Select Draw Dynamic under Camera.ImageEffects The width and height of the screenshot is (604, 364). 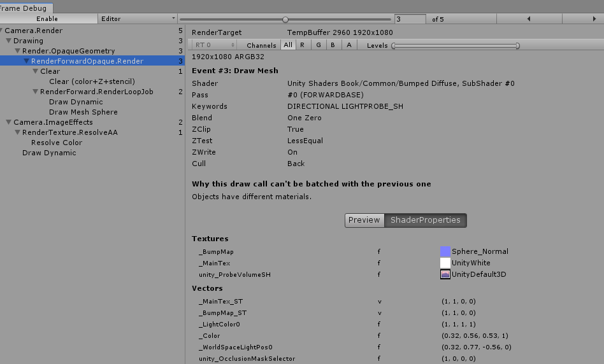pyautogui.click(x=49, y=153)
